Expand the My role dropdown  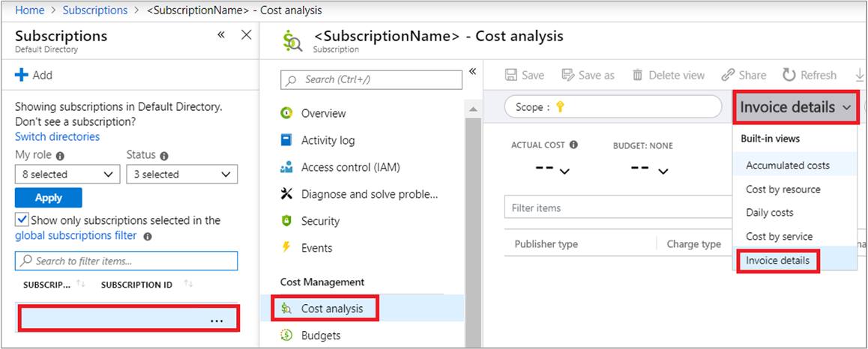click(x=67, y=174)
